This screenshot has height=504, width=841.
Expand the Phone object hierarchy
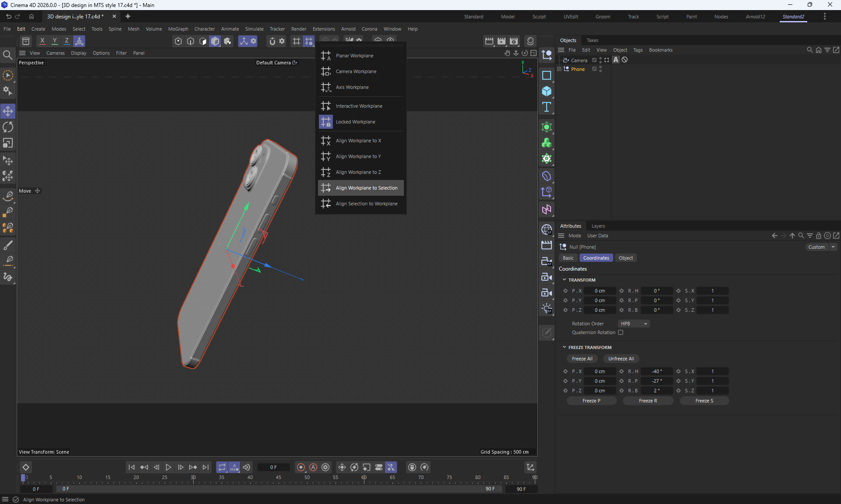pos(559,69)
